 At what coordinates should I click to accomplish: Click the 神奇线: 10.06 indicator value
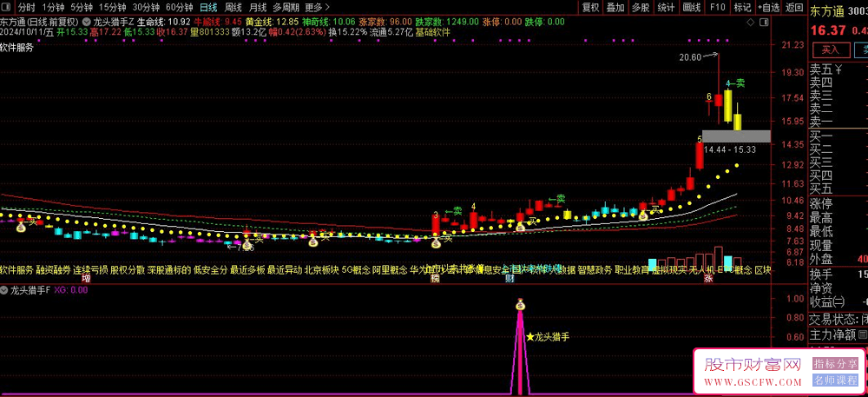pos(329,22)
